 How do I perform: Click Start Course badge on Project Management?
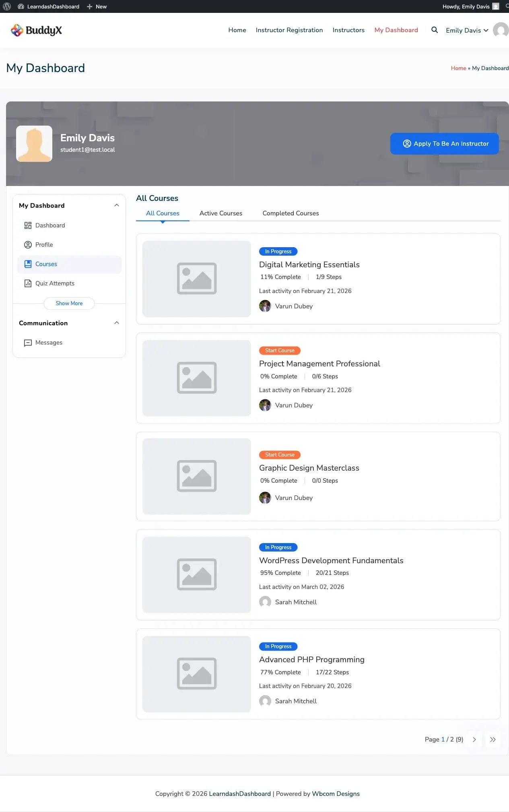(280, 350)
